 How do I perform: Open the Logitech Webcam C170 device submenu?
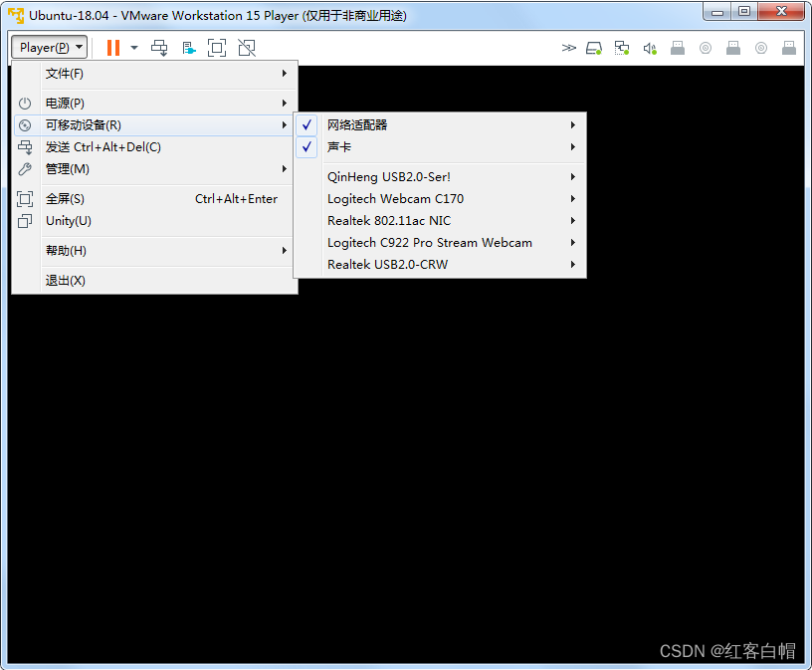(x=440, y=199)
